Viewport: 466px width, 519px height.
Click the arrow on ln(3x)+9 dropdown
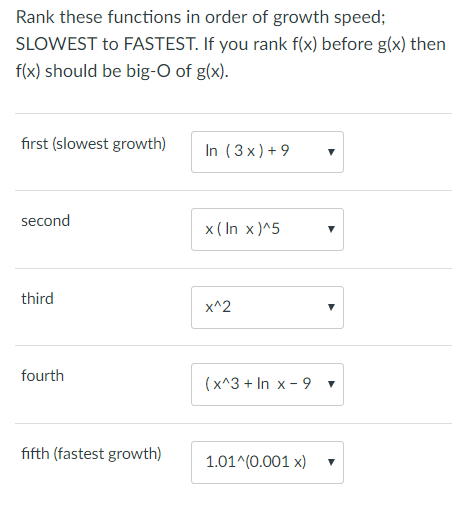331,152
